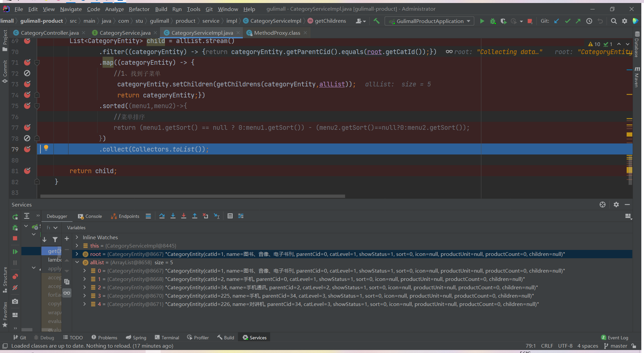Toggle breakpoint on line 75
This screenshot has width=644, height=353.
click(x=27, y=106)
